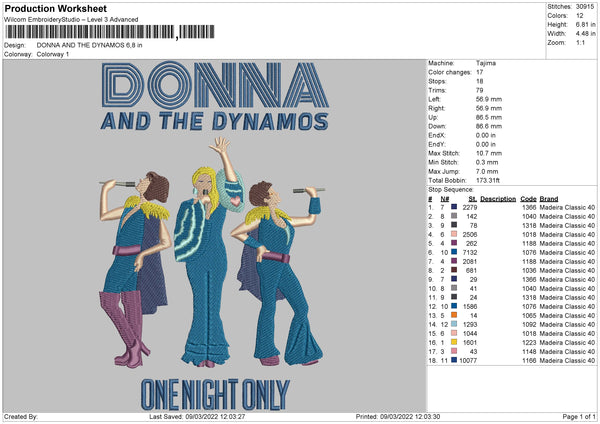Viewport: 600px width, 424px height.
Task: Click the Max Stitch value '10.7 mm'
Action: [x=489, y=153]
